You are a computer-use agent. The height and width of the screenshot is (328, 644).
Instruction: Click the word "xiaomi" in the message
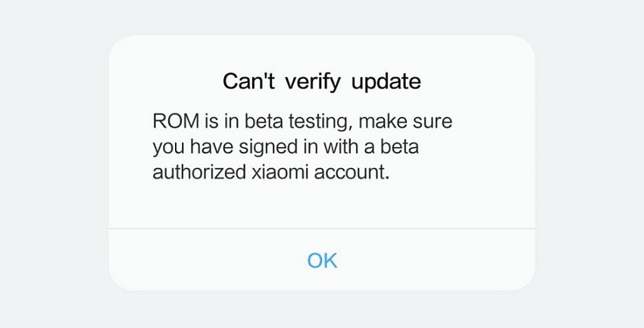pyautogui.click(x=280, y=172)
